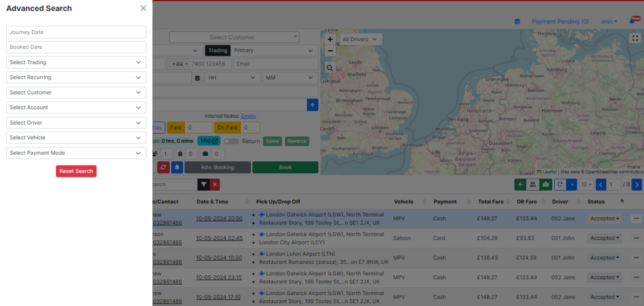The width and height of the screenshot is (644, 306).
Task: Open the 10-05-2024 02:45 date link
Action: (219, 238)
